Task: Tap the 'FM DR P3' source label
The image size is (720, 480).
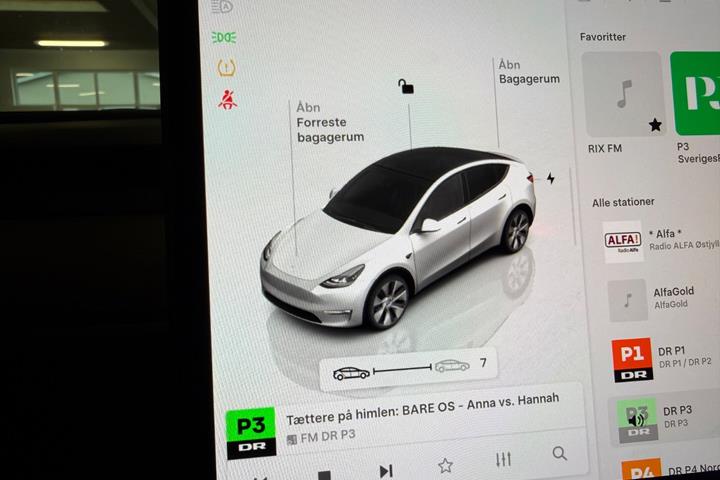Action: tap(328, 436)
